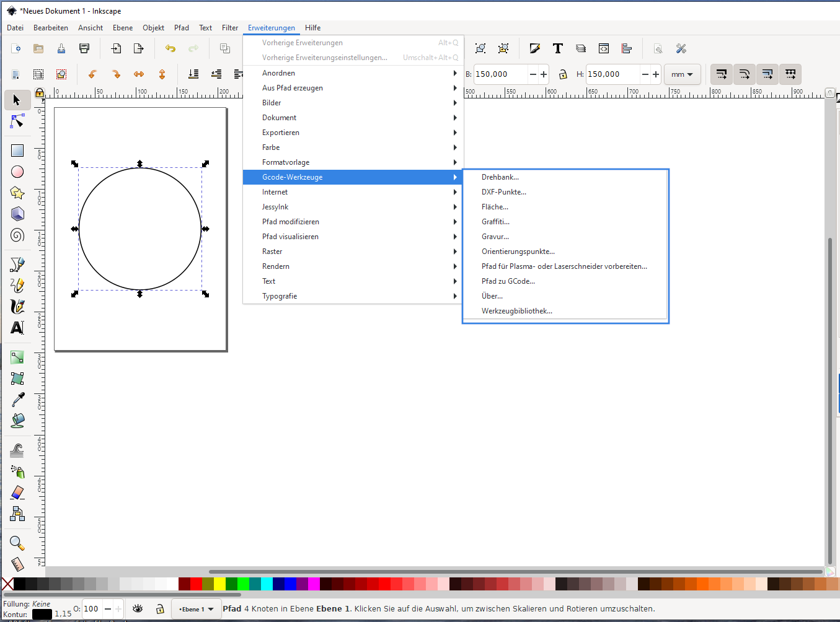Choose Pfad zu GCode menu entry
This screenshot has width=840, height=622.
click(508, 281)
